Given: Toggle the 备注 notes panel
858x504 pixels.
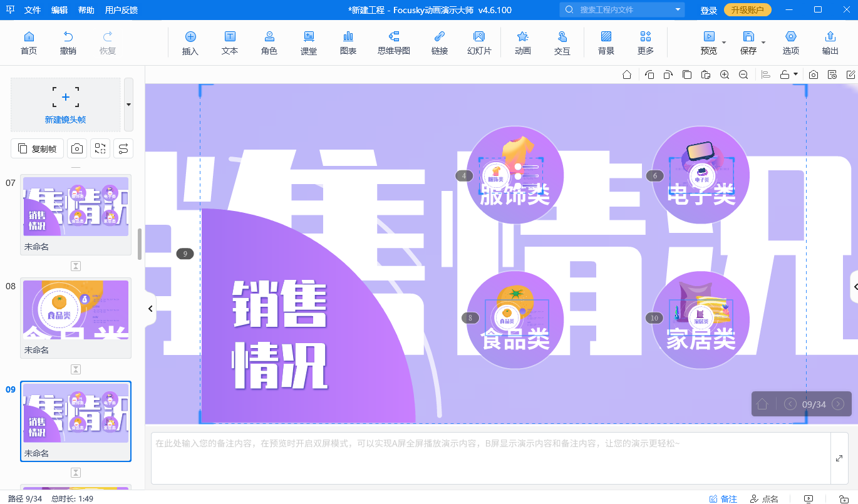Looking at the screenshot, I should 723,499.
